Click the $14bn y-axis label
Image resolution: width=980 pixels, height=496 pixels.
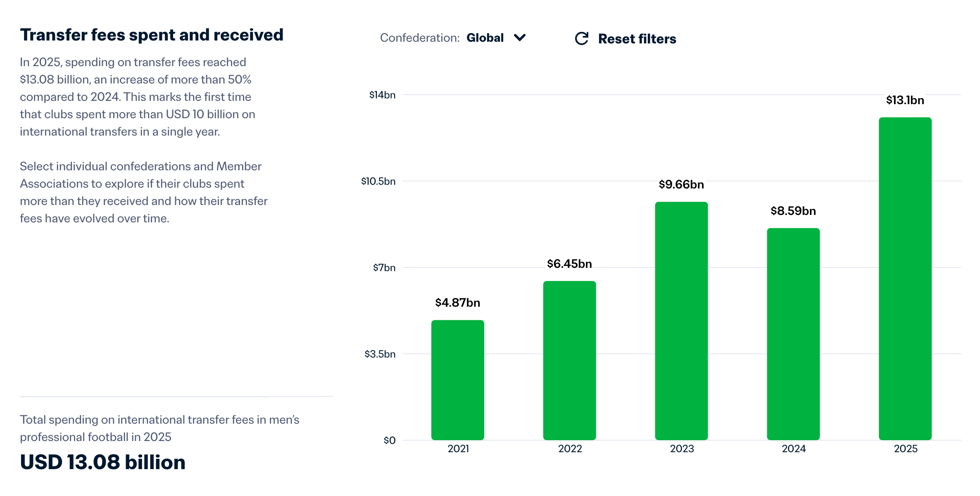[382, 95]
